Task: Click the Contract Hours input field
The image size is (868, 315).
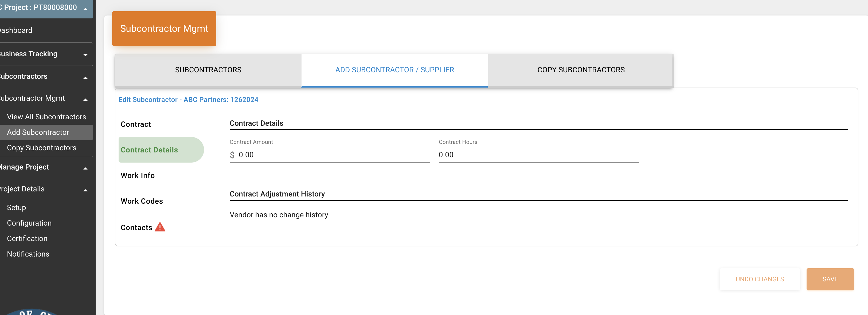Action: [x=538, y=155]
